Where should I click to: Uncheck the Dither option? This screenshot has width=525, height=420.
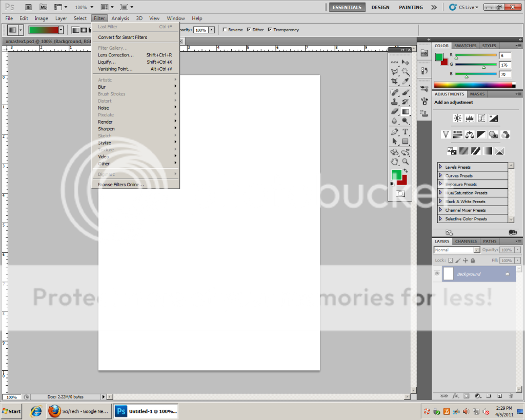coord(249,30)
